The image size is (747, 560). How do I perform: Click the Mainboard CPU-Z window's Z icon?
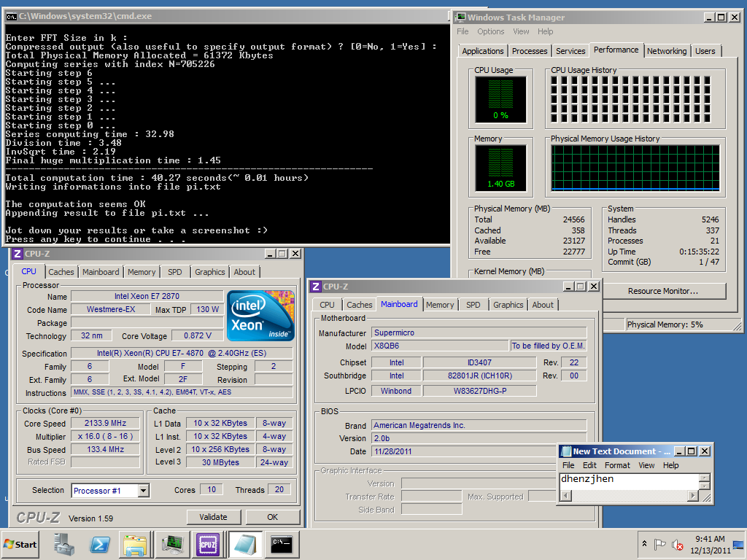click(x=315, y=286)
